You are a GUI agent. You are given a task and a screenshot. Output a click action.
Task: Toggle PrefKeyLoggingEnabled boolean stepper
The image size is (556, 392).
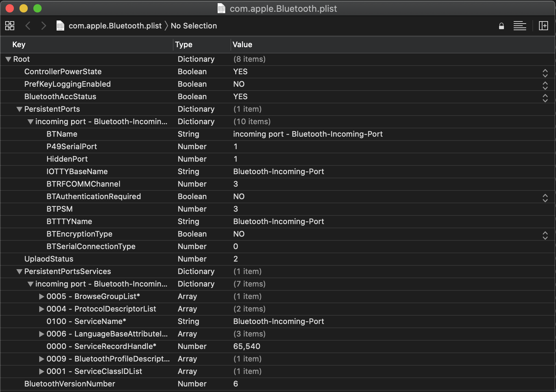point(545,85)
